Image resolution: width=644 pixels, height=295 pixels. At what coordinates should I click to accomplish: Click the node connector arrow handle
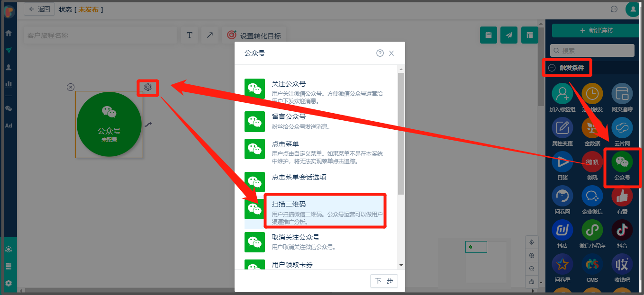[x=148, y=125]
